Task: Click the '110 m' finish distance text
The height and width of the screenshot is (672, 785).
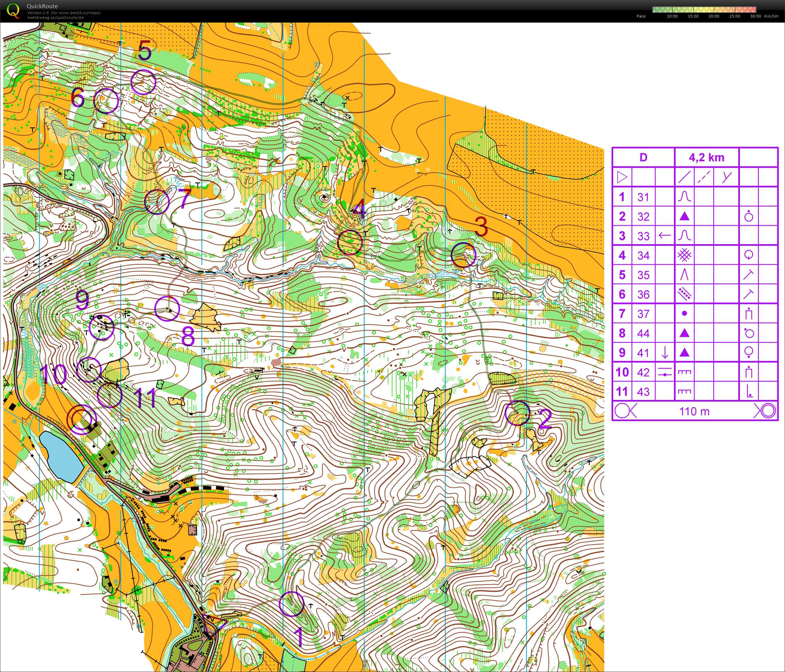Action: click(694, 411)
